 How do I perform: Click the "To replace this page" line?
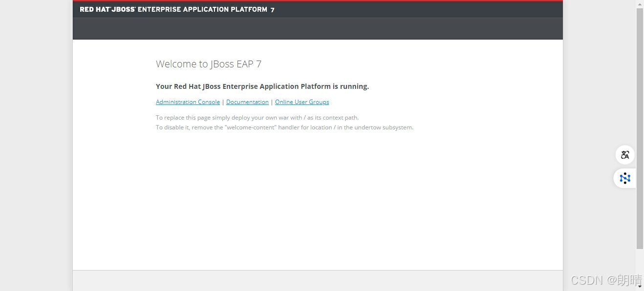coord(257,118)
